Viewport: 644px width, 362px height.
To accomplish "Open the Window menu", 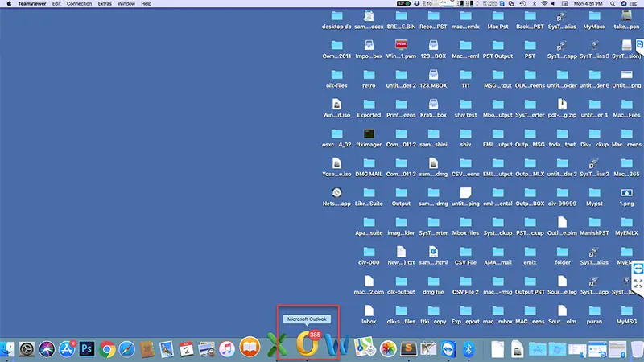I will click(x=126, y=4).
